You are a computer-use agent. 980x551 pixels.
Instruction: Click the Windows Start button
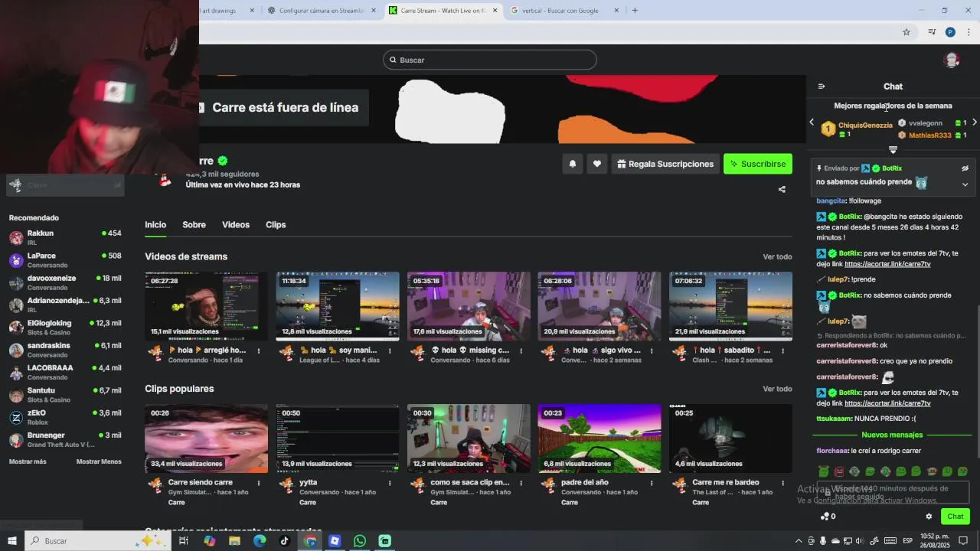point(12,541)
